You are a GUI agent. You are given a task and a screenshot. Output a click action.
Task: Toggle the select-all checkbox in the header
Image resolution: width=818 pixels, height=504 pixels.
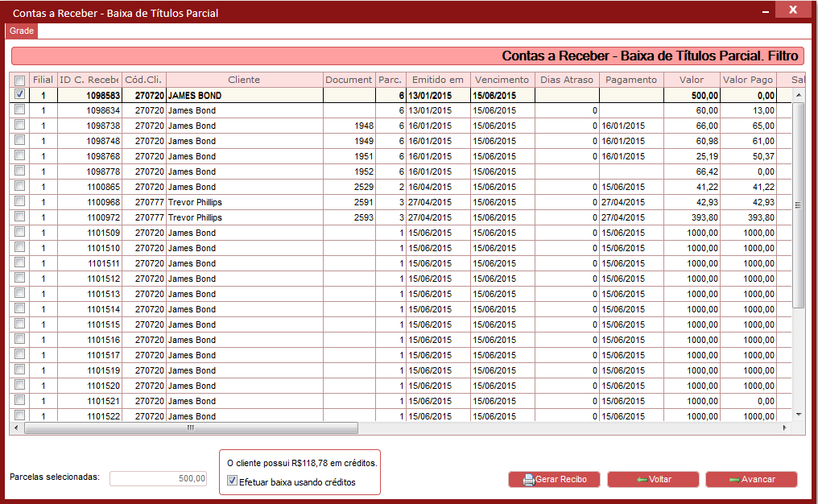click(20, 81)
